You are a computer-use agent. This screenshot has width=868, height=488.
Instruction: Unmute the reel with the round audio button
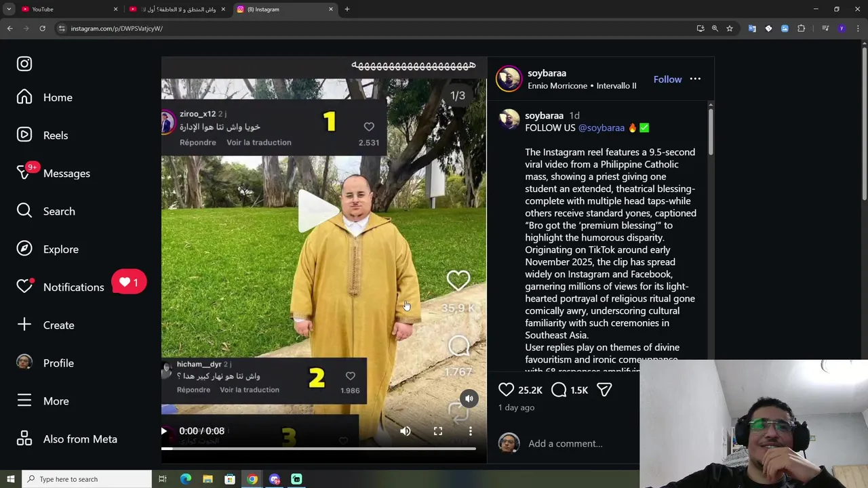pos(469,399)
